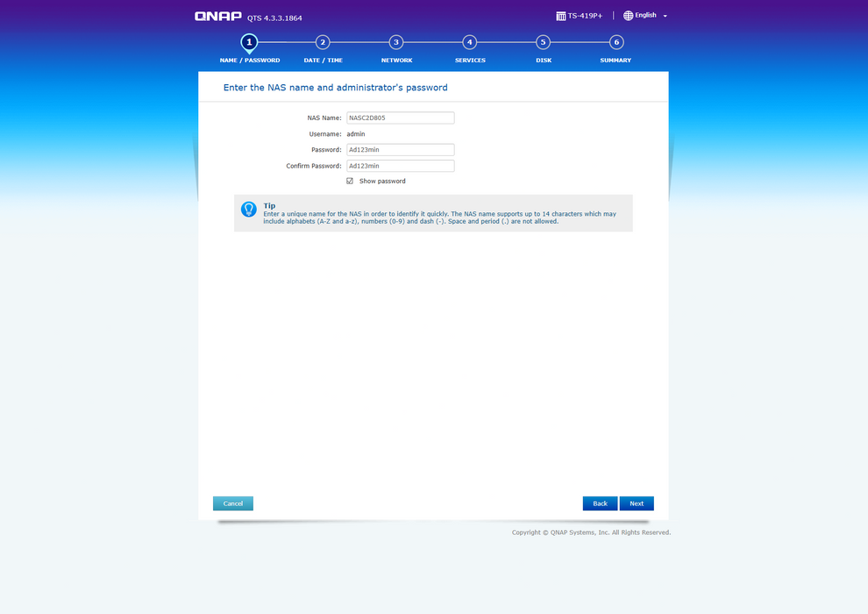Jump to step 4 Services circle

(x=470, y=42)
